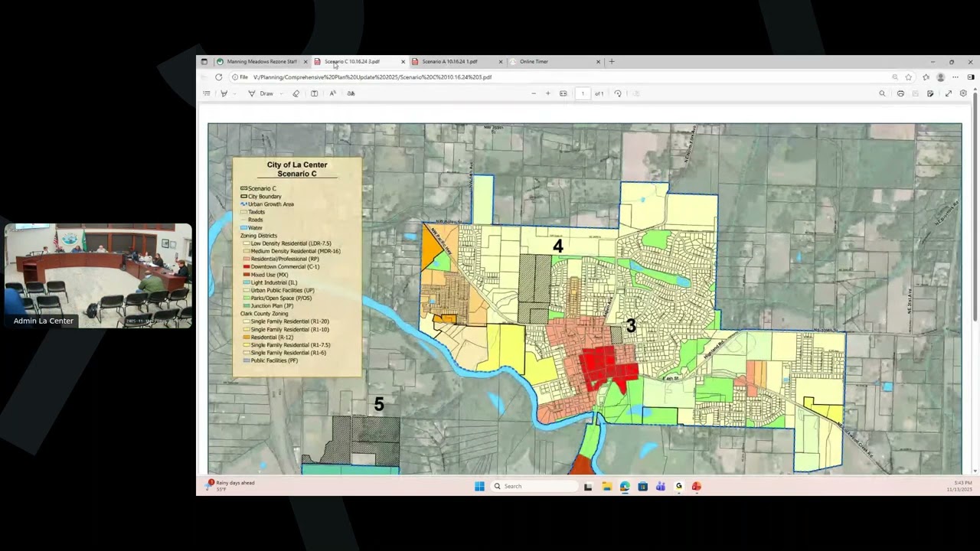
Task: Open Microsoft Teams from taskbar
Action: coord(661,486)
